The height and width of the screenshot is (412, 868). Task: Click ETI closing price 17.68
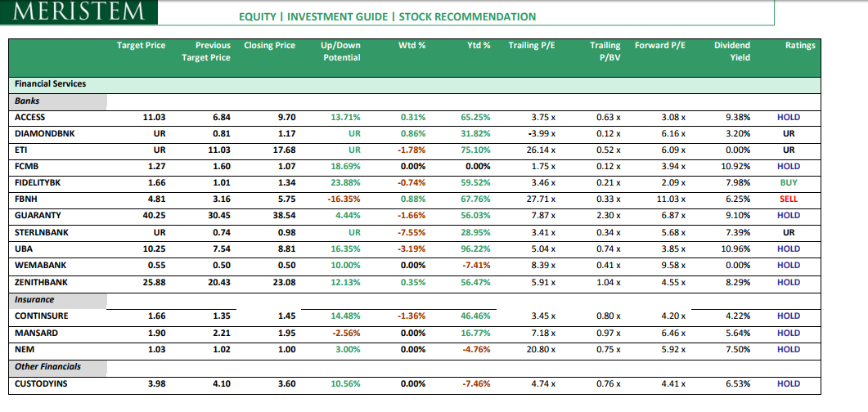[x=285, y=150]
